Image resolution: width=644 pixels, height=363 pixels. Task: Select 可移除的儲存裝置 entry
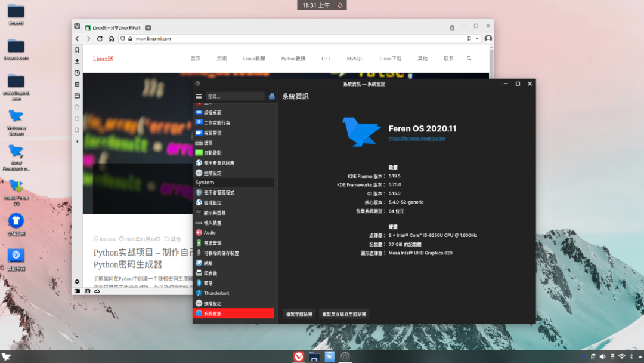click(233, 253)
